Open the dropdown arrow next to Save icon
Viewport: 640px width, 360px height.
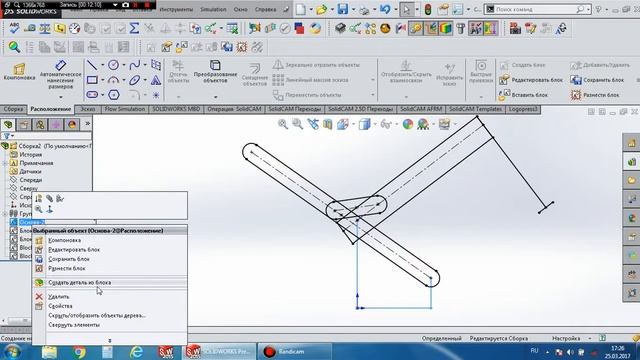[353, 9]
